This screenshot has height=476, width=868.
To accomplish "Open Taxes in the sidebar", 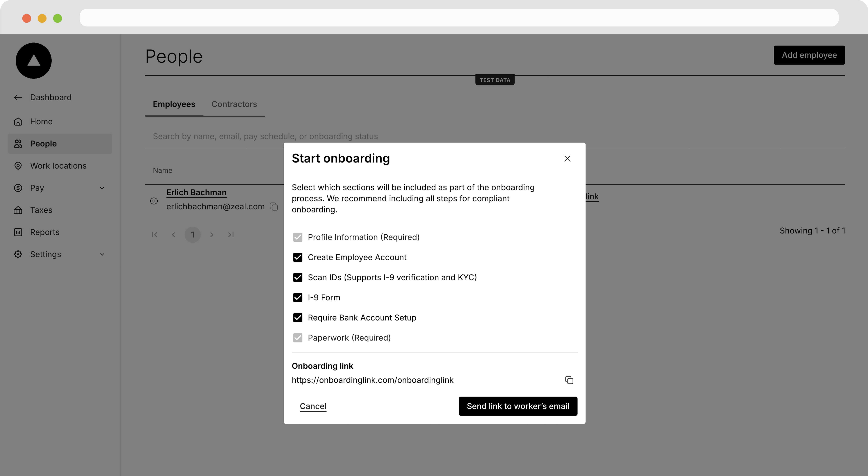I will (x=60, y=210).
